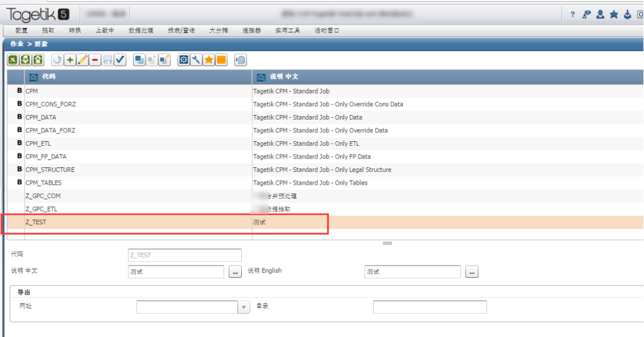Duplicate the job using the copy documents icon

(x=139, y=60)
